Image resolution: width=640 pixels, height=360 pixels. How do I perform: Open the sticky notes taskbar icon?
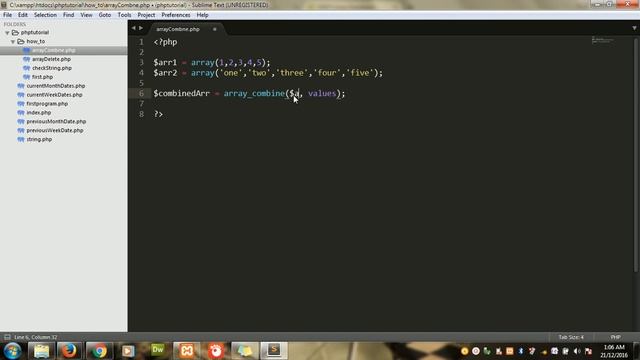pyautogui.click(x=245, y=351)
